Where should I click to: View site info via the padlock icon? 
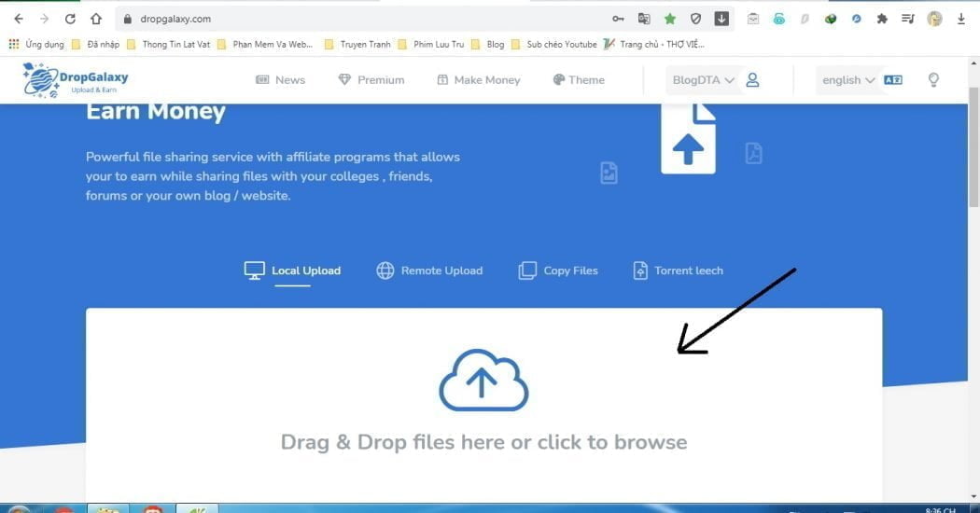(128, 19)
